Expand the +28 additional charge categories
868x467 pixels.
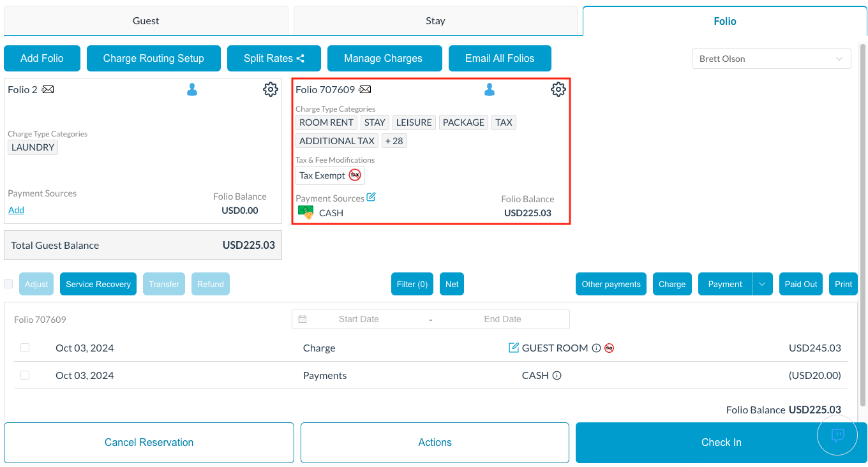[x=394, y=141]
